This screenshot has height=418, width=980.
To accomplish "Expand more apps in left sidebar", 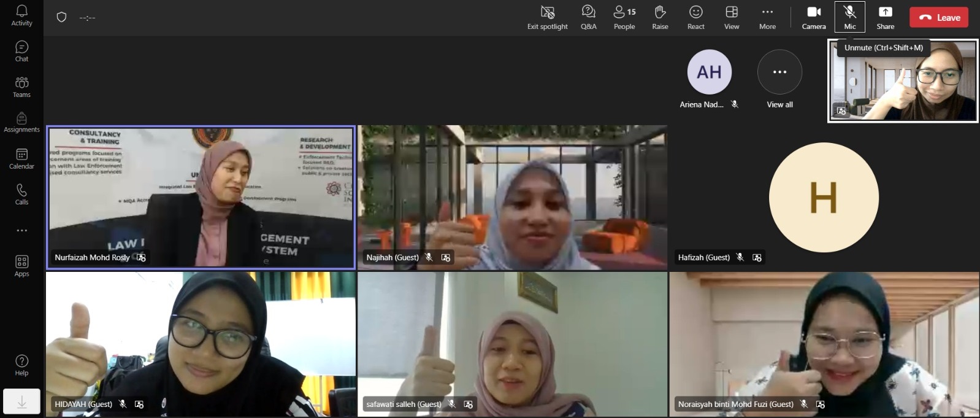I will 21,231.
